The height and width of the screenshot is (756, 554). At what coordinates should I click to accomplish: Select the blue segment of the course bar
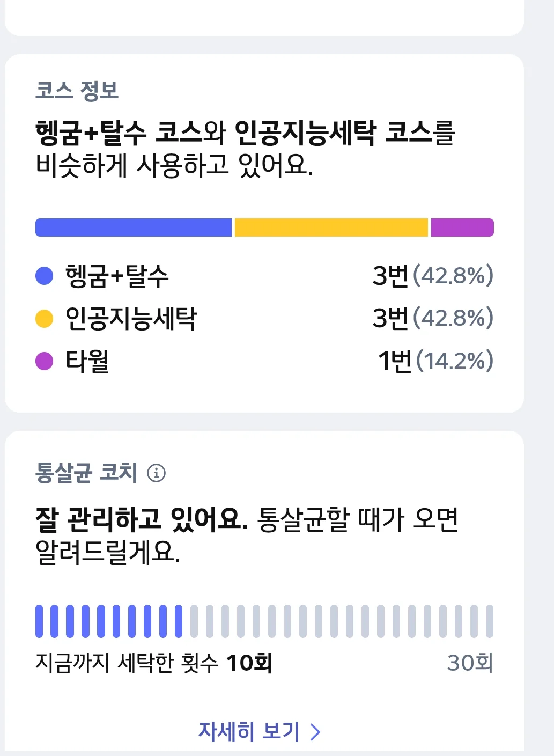point(134,227)
